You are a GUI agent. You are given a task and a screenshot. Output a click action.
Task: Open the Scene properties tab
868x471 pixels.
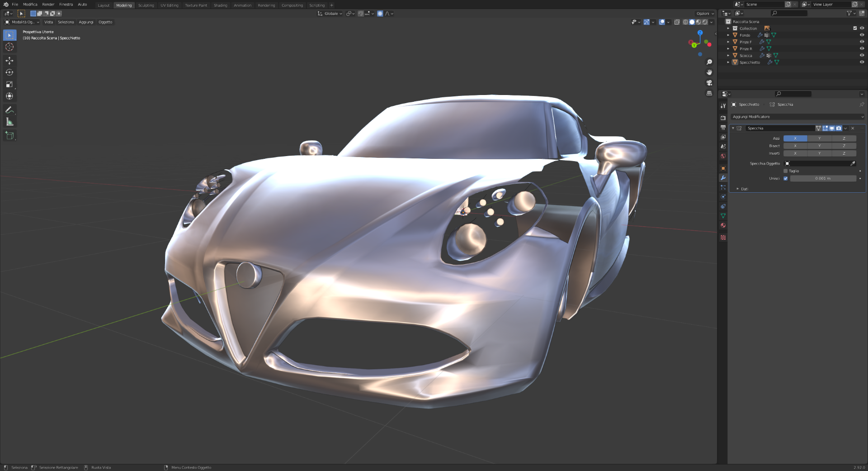pos(723,147)
